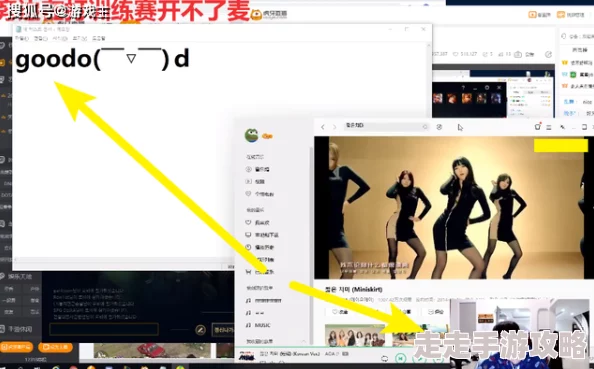Open the second (Edit) menu in Notepad
The height and width of the screenshot is (369, 594).
40,38
